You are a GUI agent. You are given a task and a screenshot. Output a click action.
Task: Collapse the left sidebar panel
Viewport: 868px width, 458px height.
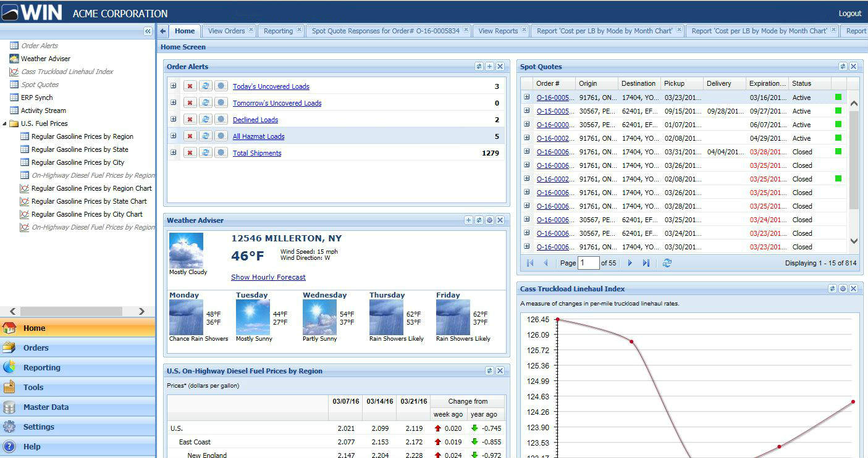coord(148,31)
